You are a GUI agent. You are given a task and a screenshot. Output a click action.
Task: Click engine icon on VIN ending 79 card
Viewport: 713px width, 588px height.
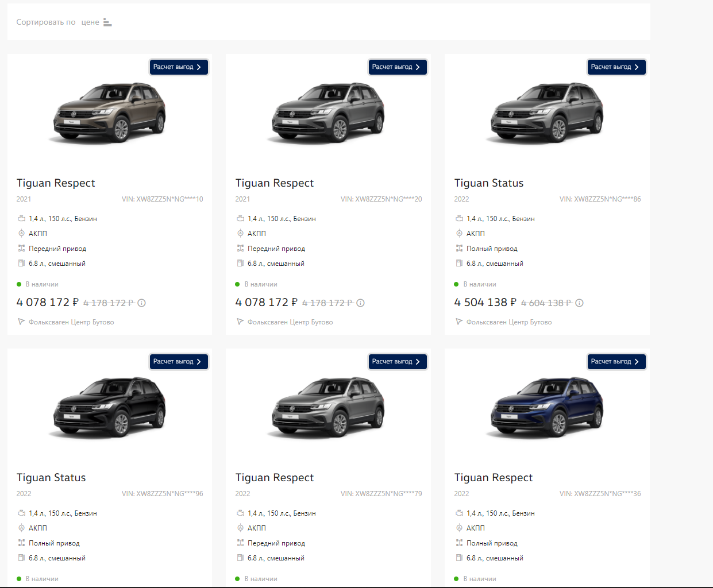[240, 513]
